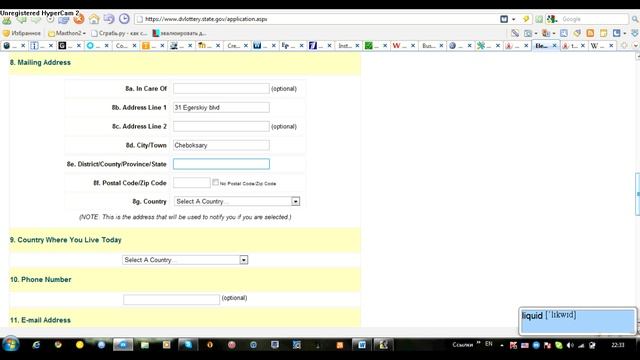The height and width of the screenshot is (360, 640).
Task: Open the Word document in taskbar
Action: [x=362, y=345]
